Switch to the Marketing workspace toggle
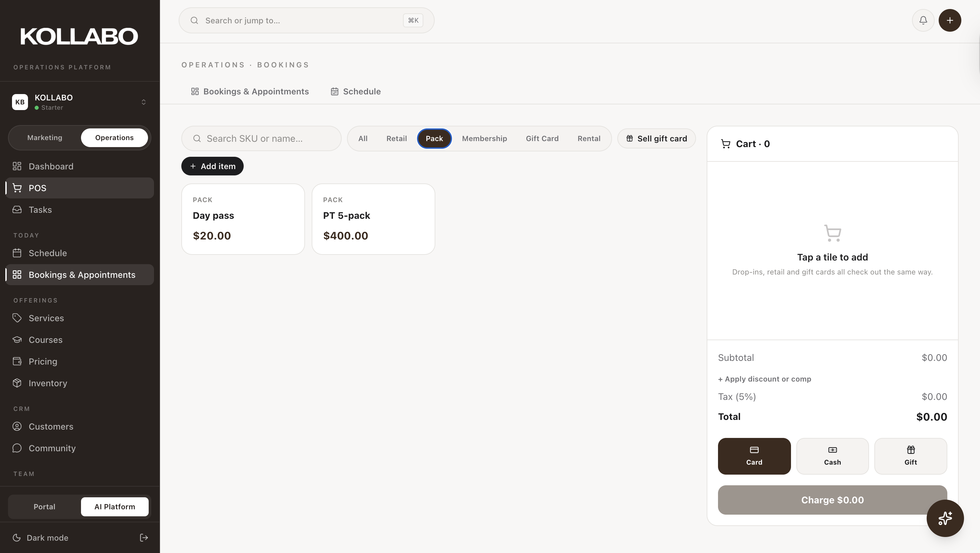 [45, 137]
